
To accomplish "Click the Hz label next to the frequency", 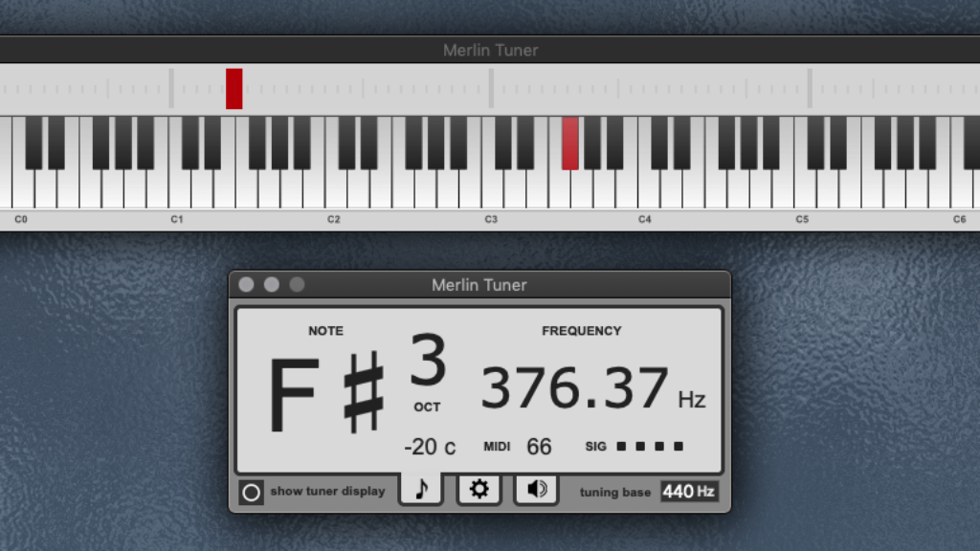I will coord(692,400).
